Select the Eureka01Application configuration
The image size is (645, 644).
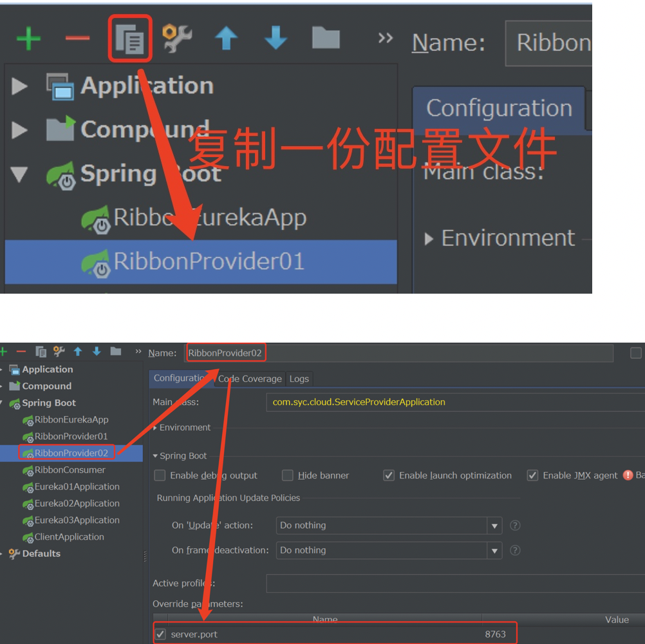[77, 487]
